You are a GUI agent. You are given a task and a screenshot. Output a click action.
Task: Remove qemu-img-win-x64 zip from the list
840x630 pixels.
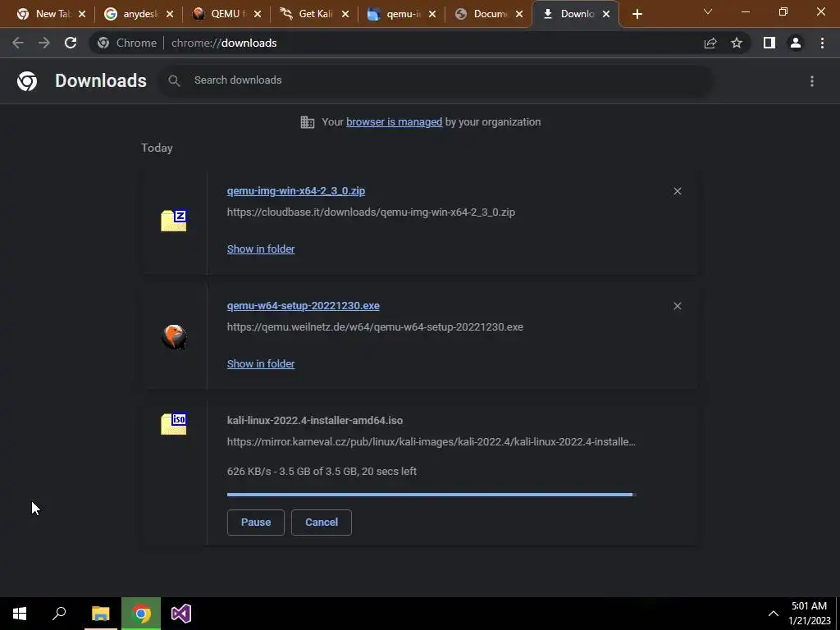point(677,191)
